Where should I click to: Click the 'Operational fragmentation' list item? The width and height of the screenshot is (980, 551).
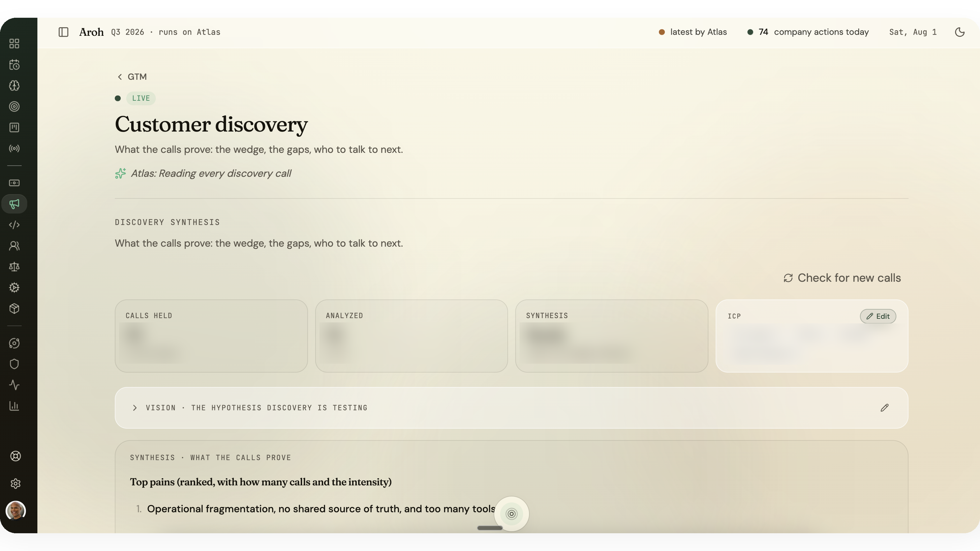[x=321, y=509]
